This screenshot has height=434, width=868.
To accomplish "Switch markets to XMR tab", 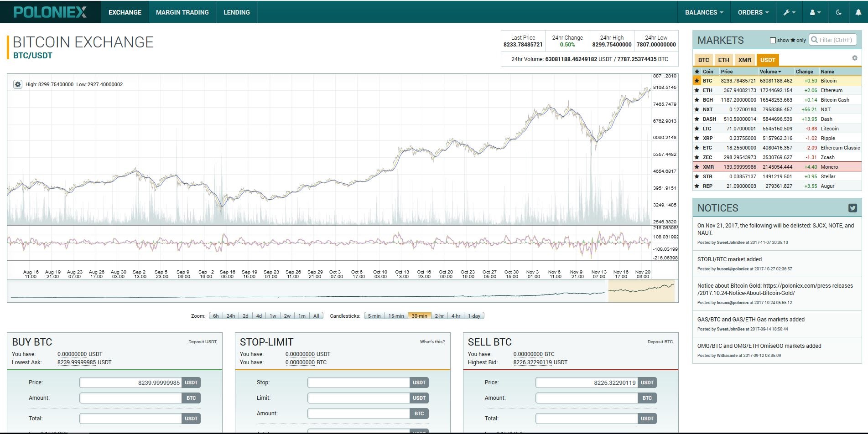I will 744,60.
